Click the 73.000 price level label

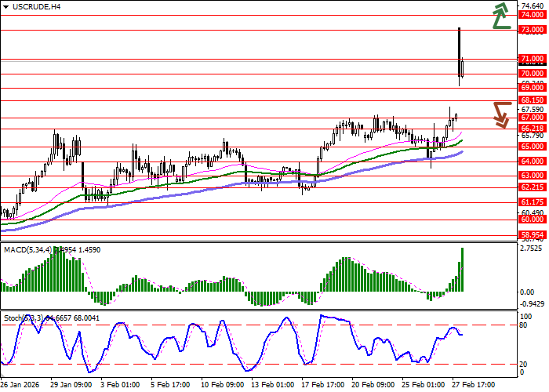(x=532, y=30)
